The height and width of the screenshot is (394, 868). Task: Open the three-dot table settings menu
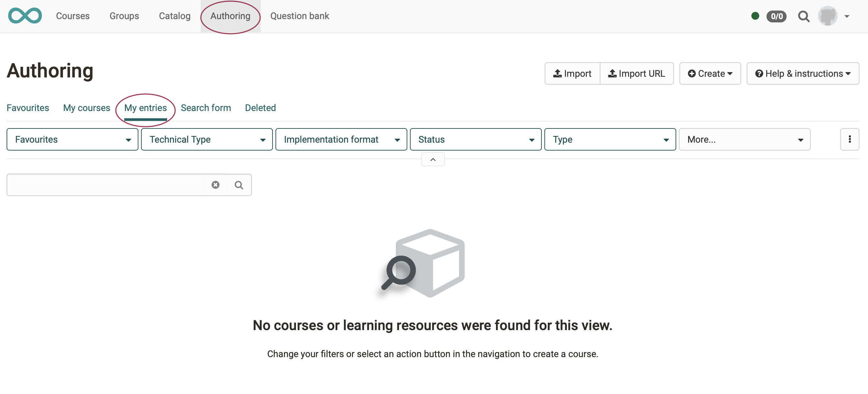849,139
